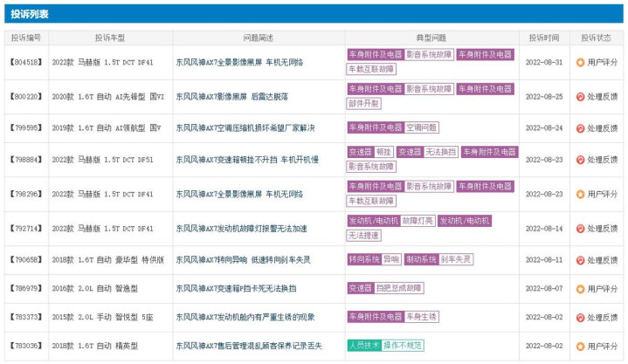Click the 投诉编号 column header
Viewport: 628px width, 364px height.
click(26, 38)
